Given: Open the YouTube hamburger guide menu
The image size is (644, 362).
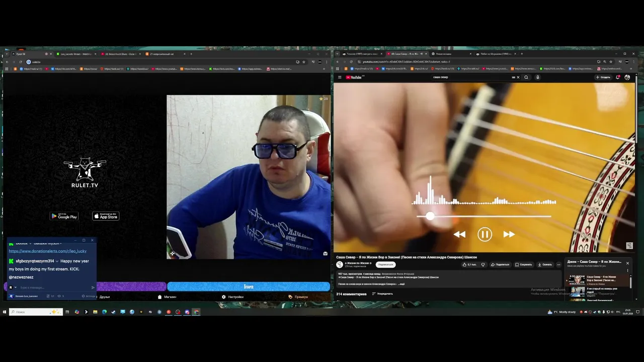Looking at the screenshot, I should tap(340, 77).
